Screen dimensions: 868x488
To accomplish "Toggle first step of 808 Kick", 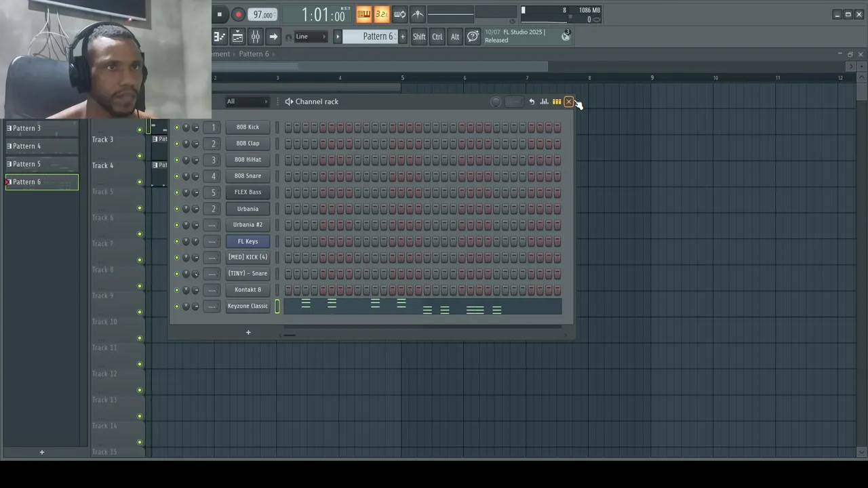I will tap(288, 127).
